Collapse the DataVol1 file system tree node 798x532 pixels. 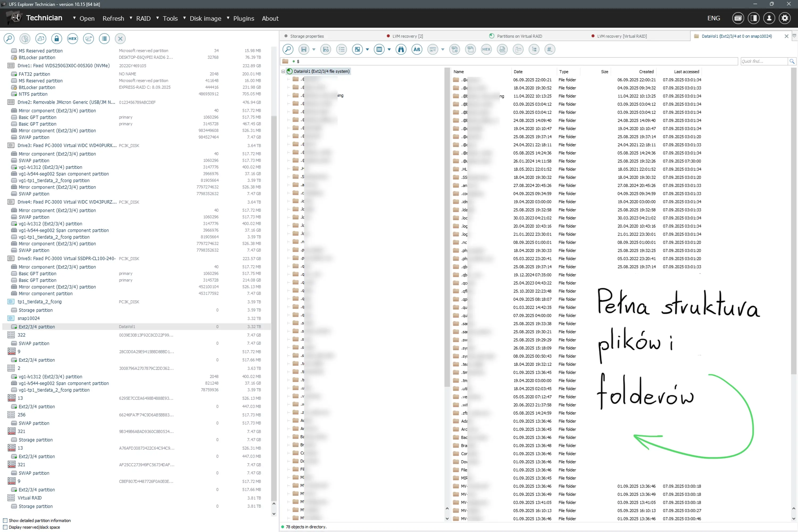[x=283, y=72]
